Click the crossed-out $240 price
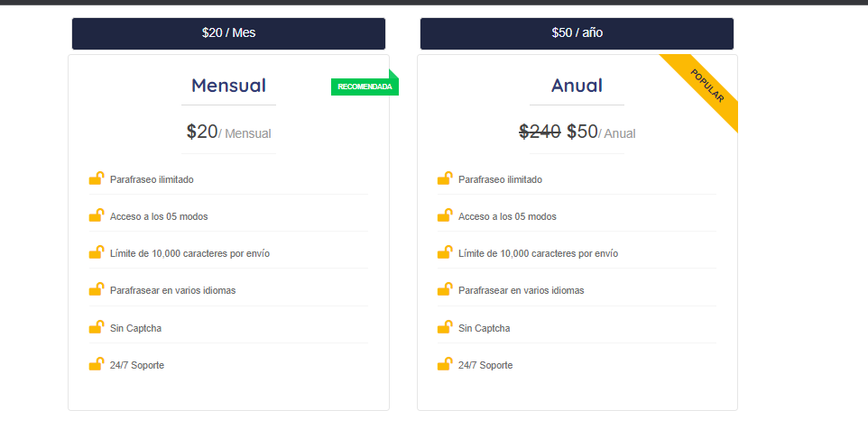Screen dimensions: 868x429 tap(540, 132)
